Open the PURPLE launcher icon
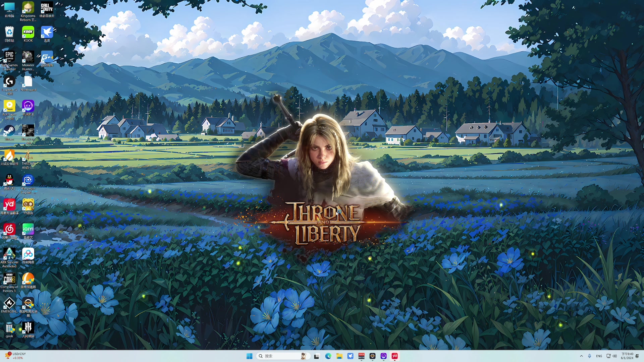 click(28, 107)
